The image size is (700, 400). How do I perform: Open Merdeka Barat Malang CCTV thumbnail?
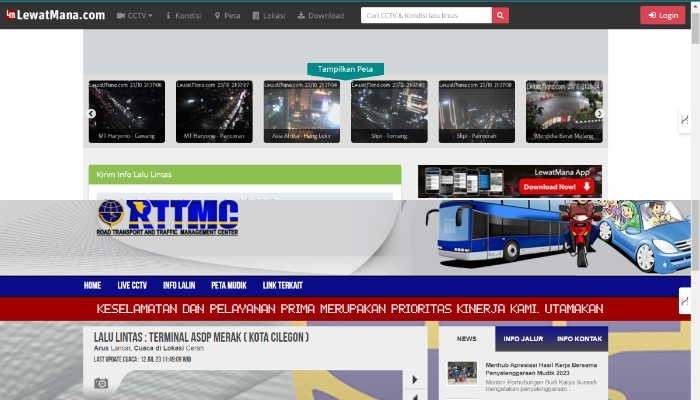pos(564,112)
